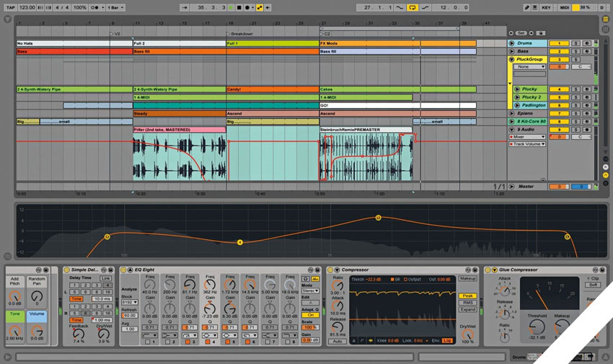
Task: Collapse the PluckGroup track
Action: (512, 60)
